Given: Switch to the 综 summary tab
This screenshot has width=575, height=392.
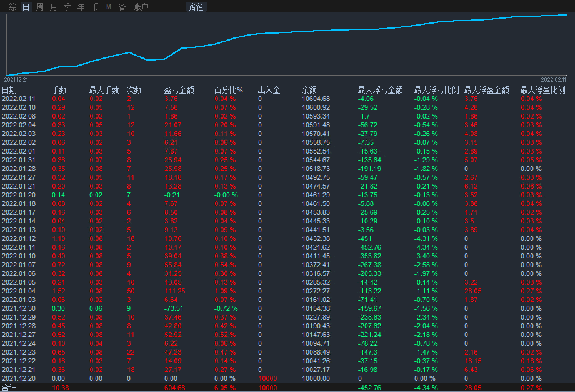Looking at the screenshot, I should pos(12,7).
